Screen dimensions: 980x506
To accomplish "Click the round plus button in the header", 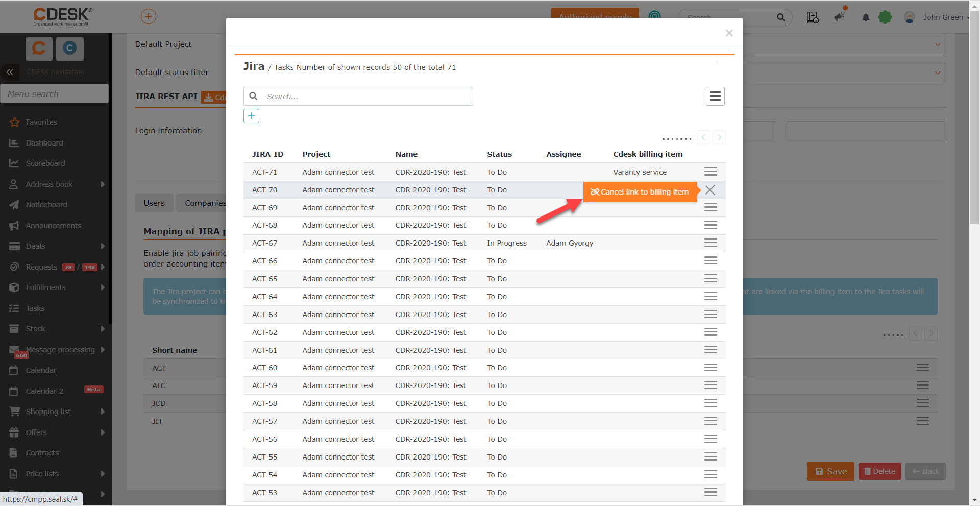I will click(148, 16).
